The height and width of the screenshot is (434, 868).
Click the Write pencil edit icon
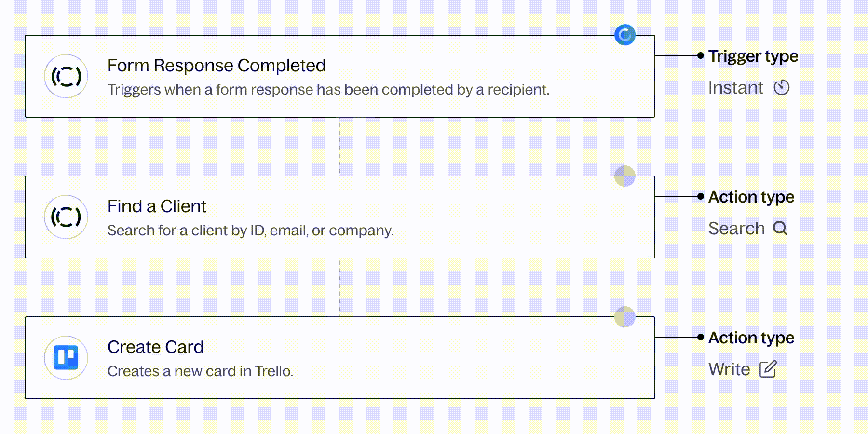[768, 369]
